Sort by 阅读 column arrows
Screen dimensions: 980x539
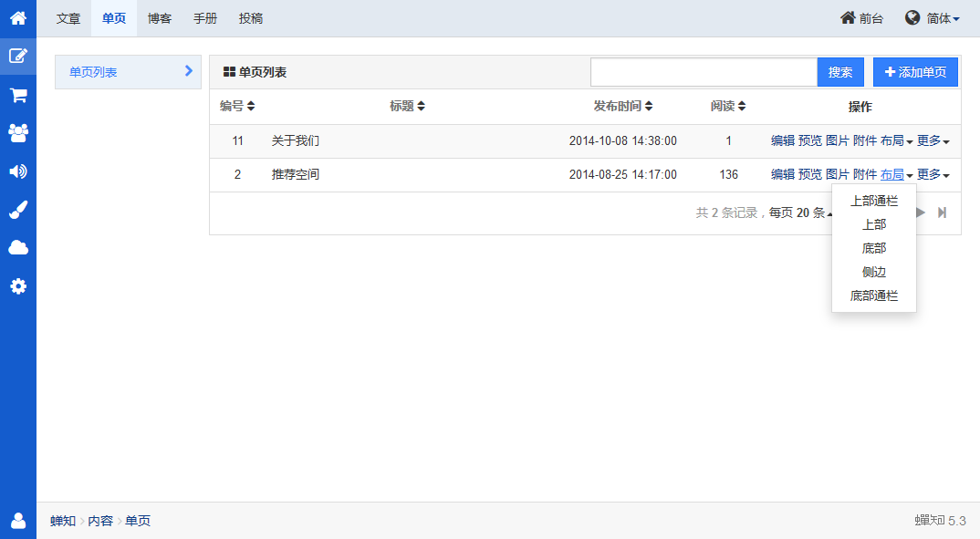click(742, 106)
